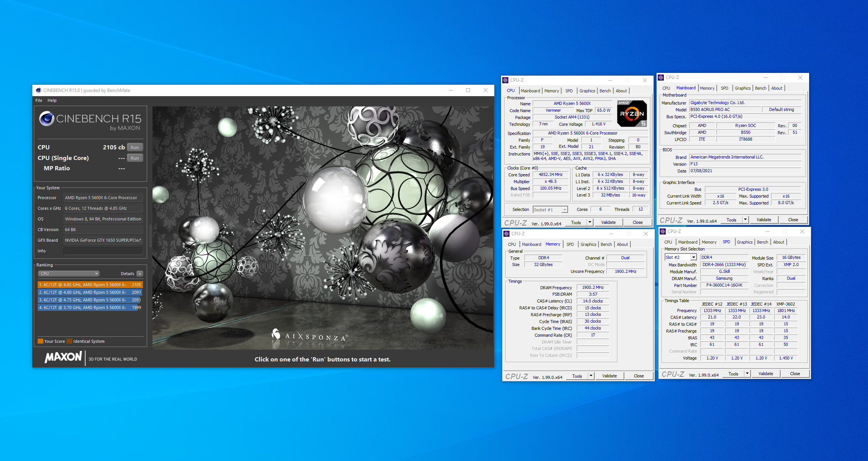Click the DRAM Frequency value 1900.2 MHz

(592, 287)
